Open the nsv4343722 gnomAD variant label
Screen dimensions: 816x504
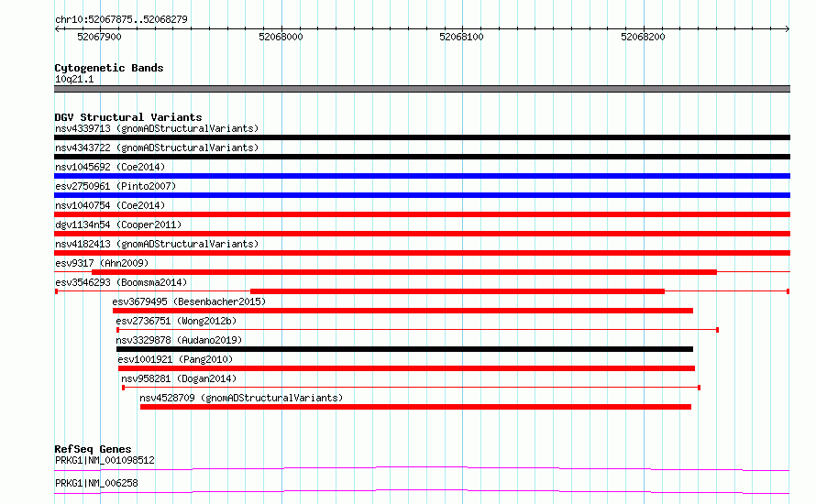click(157, 148)
